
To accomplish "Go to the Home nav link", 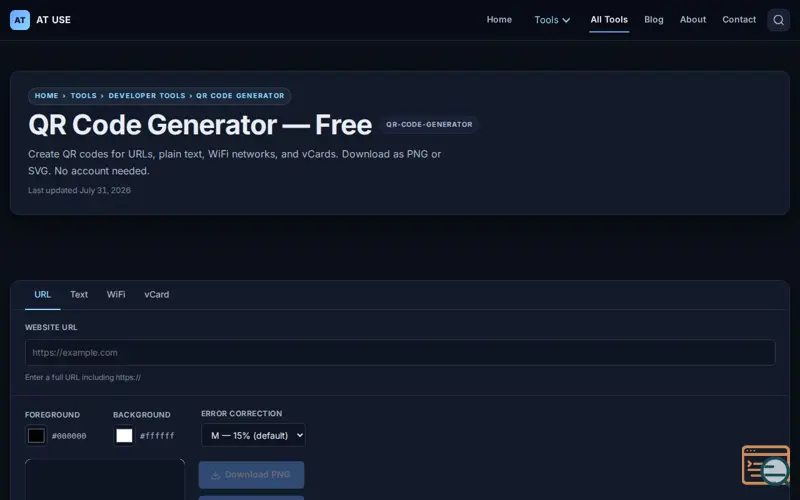I will point(499,19).
